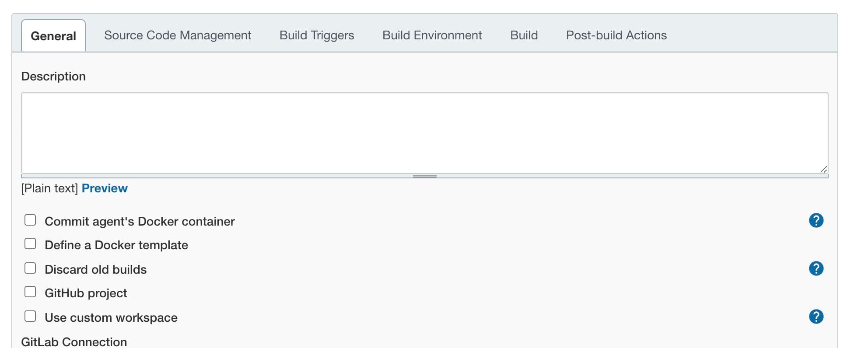The height and width of the screenshot is (348, 868).
Task: Open help for Commit agent's Docker container
Action: point(816,220)
